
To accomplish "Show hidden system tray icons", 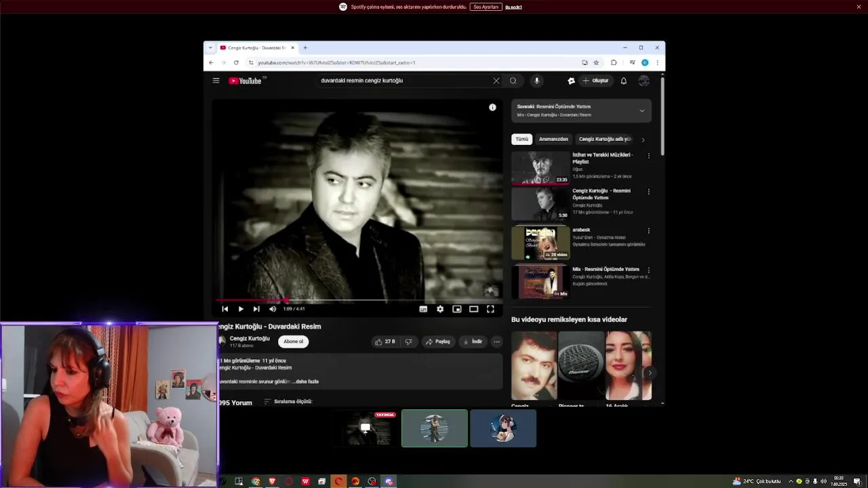I will [790, 481].
